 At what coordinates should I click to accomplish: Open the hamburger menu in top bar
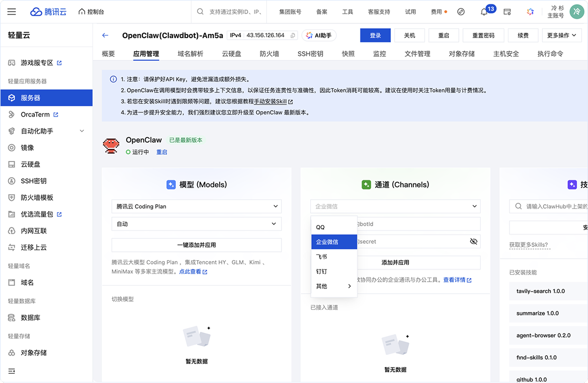point(12,11)
